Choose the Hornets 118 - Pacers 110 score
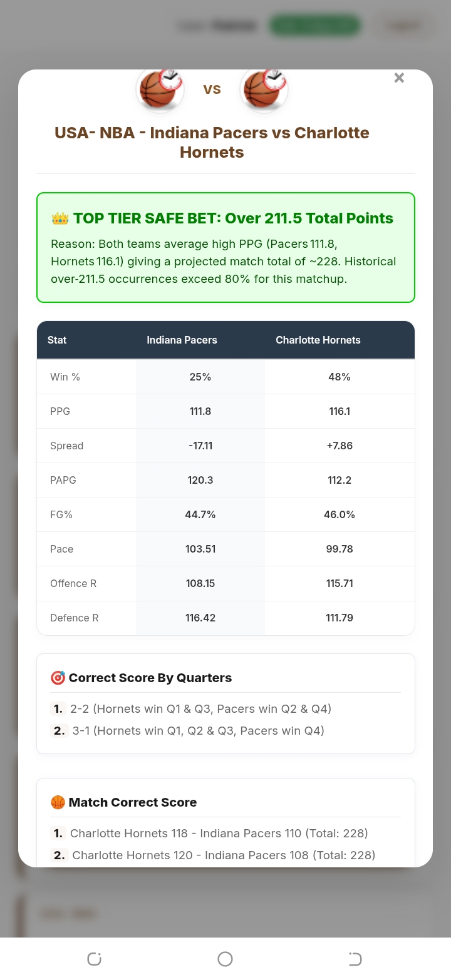 coord(219,834)
